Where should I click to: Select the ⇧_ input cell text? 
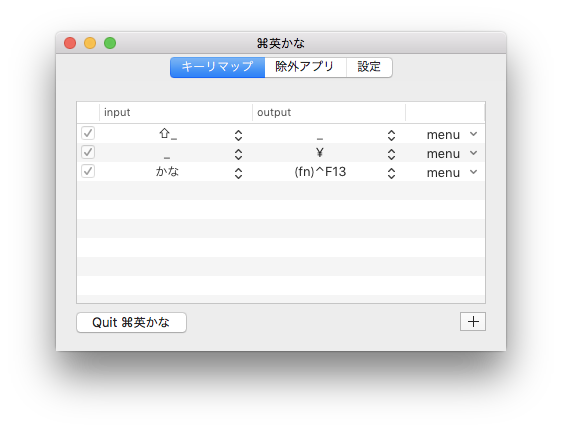[168, 134]
